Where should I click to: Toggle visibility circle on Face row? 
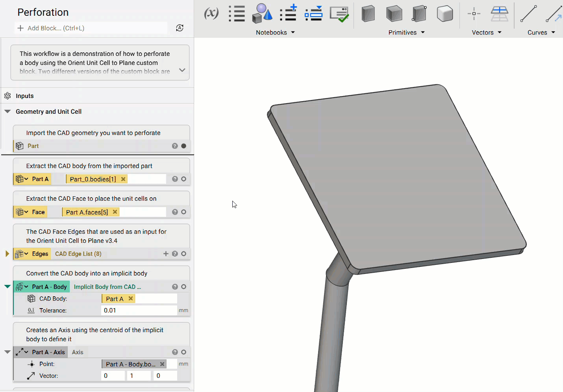(x=183, y=212)
